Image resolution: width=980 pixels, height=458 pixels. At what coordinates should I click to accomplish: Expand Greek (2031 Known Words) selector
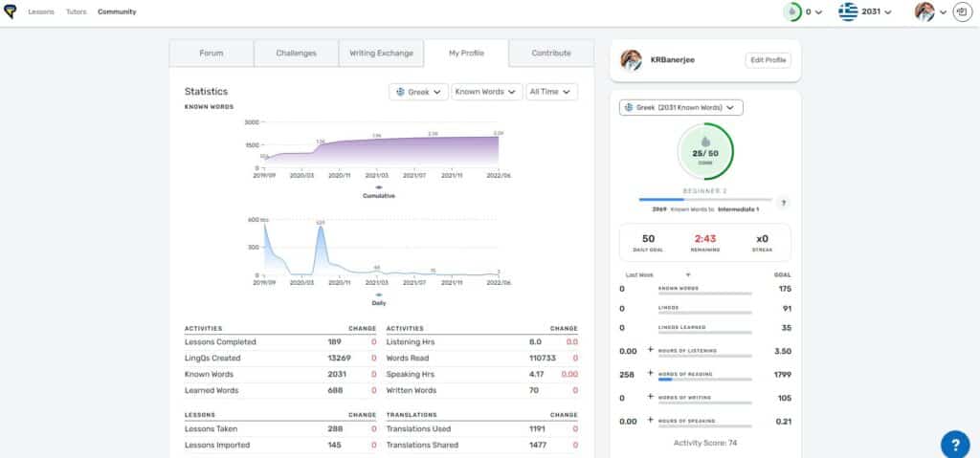click(681, 107)
